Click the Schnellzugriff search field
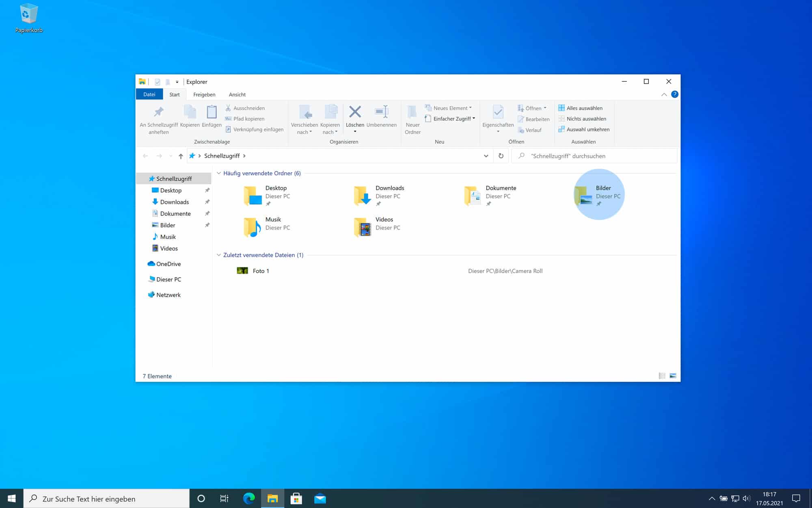 tap(595, 156)
